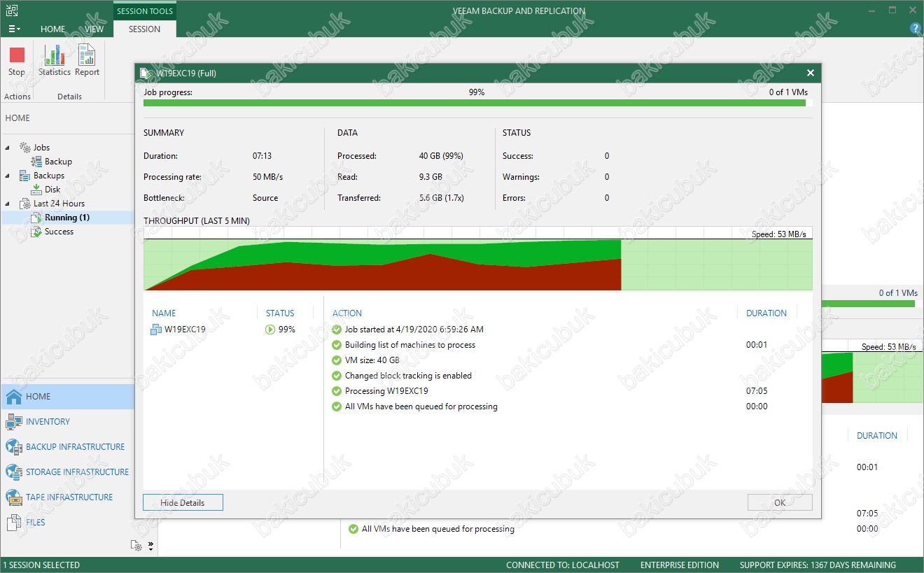
Task: Select the SESSION TOOLS contextual tab
Action: pyautogui.click(x=145, y=11)
